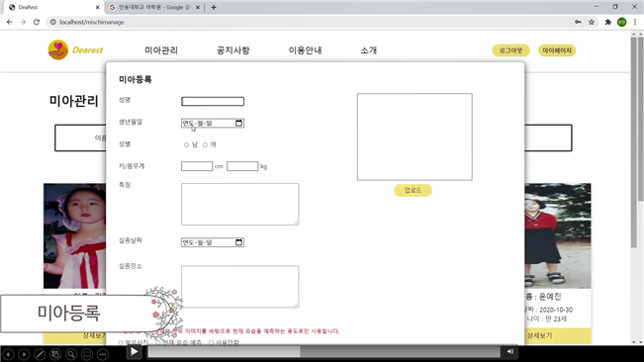Viewport: 644px width, 362px height.
Task: Toggle the subtitles button in presentation controls
Action: (87, 354)
